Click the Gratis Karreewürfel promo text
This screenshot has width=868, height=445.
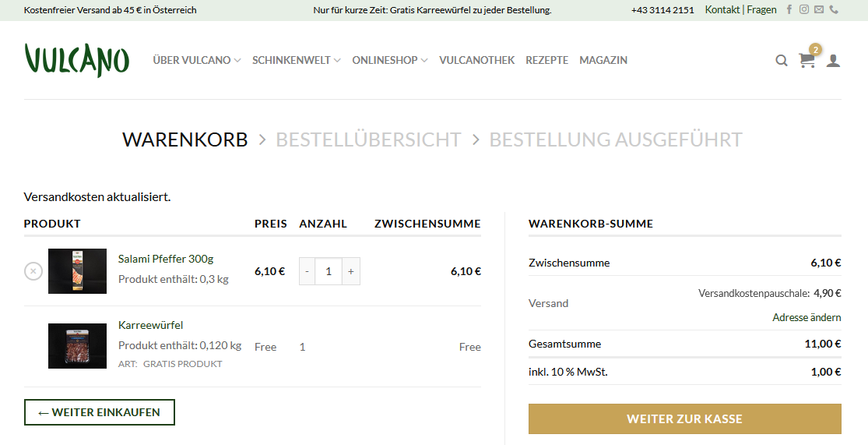(432, 10)
